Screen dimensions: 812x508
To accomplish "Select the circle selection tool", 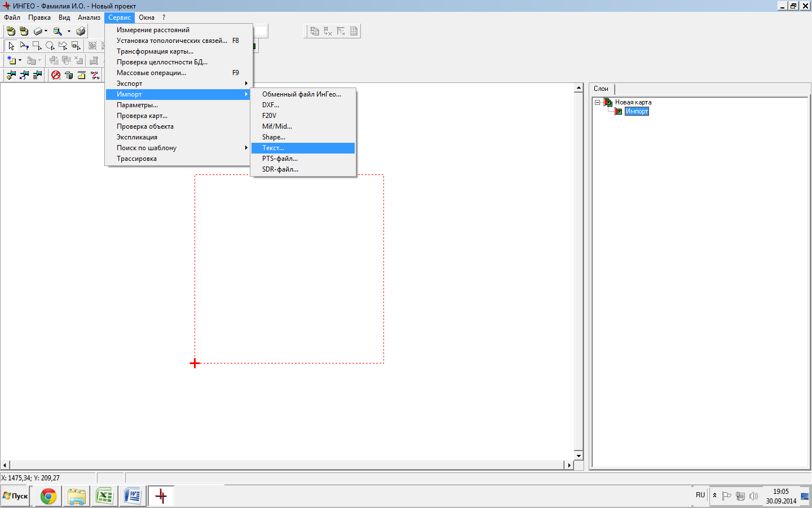I will pos(50,46).
